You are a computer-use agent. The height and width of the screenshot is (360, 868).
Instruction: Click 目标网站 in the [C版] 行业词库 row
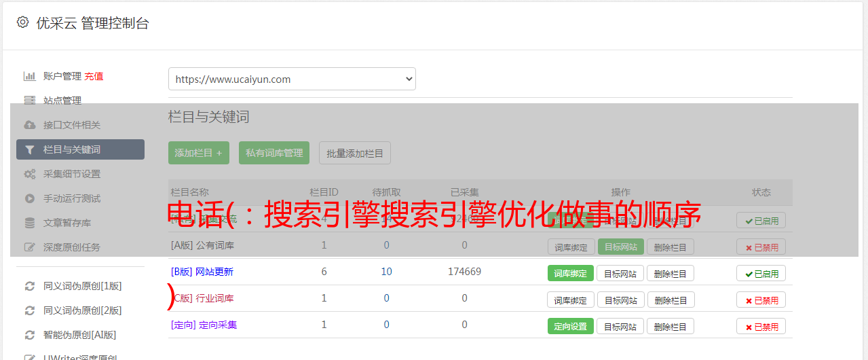coord(620,300)
